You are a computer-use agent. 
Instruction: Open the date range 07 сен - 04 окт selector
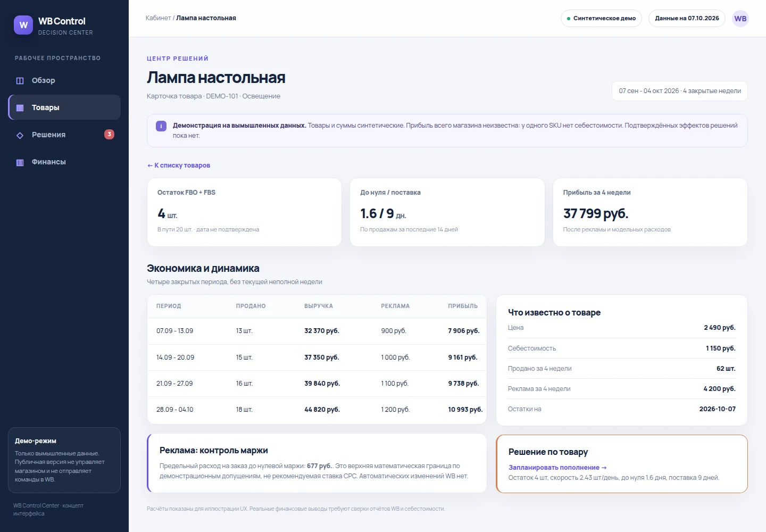tap(680, 91)
